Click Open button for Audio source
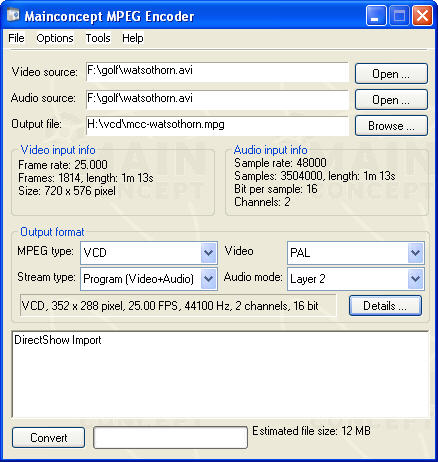 pos(391,100)
